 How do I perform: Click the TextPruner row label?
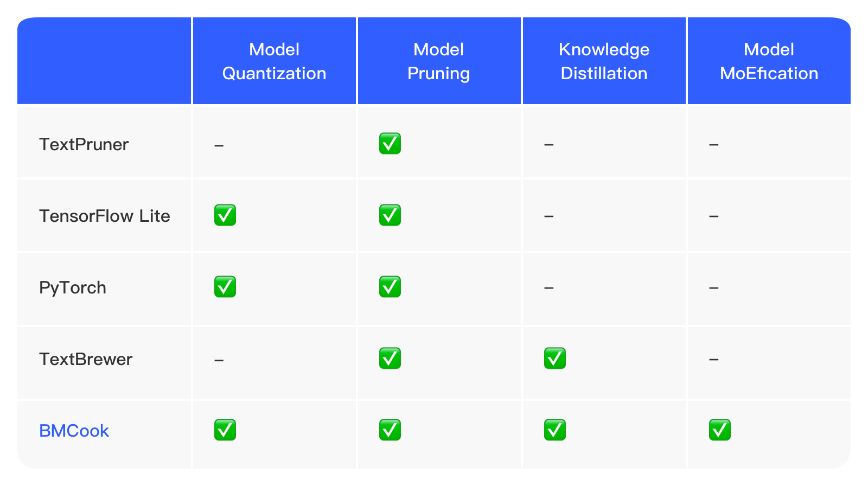click(x=84, y=144)
